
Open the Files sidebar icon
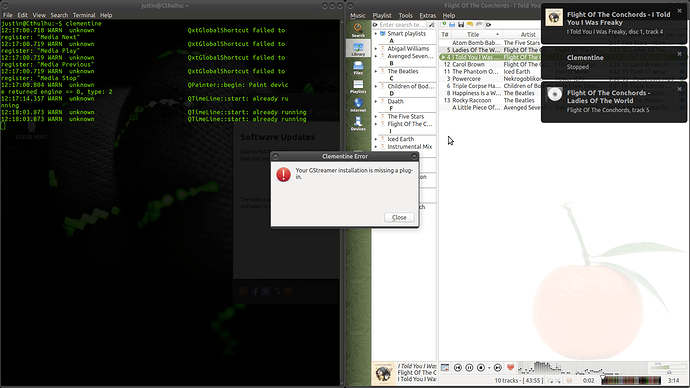point(358,67)
